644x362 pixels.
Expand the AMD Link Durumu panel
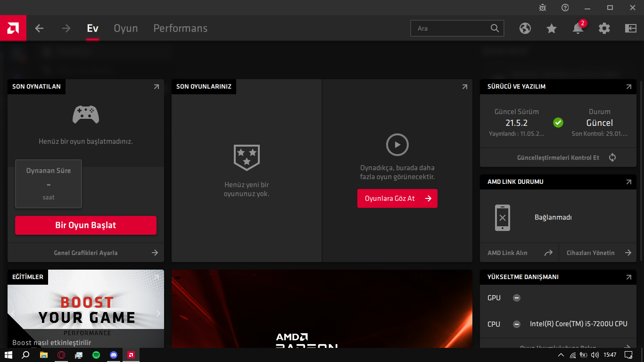point(628,182)
